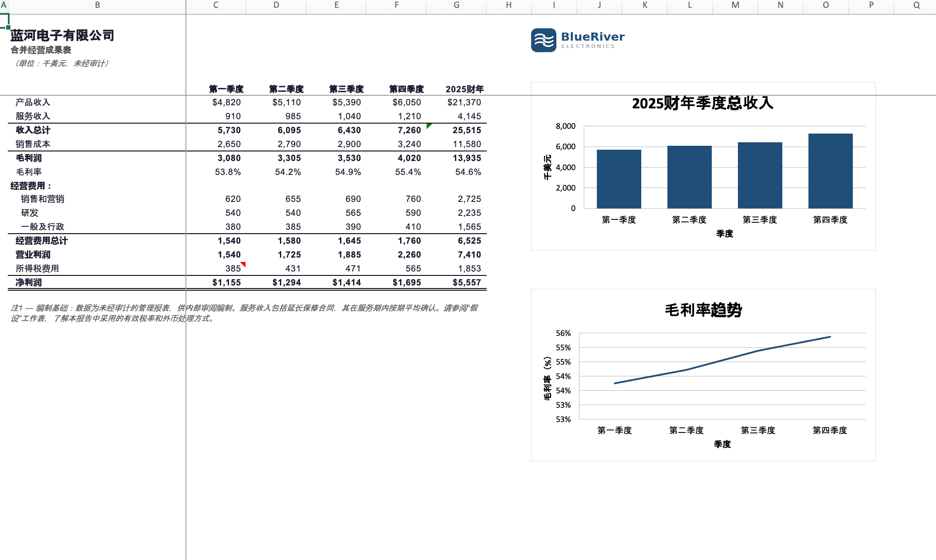Click the 56% axis label in trend chart
This screenshot has width=936, height=560.
563,333
